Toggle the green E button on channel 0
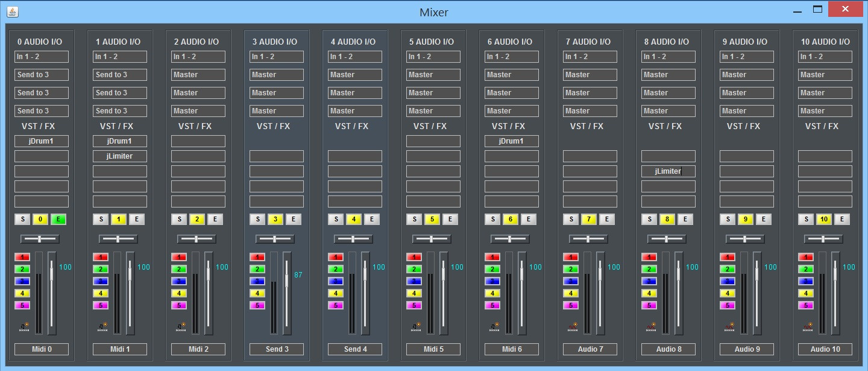The height and width of the screenshot is (371, 868). [58, 220]
